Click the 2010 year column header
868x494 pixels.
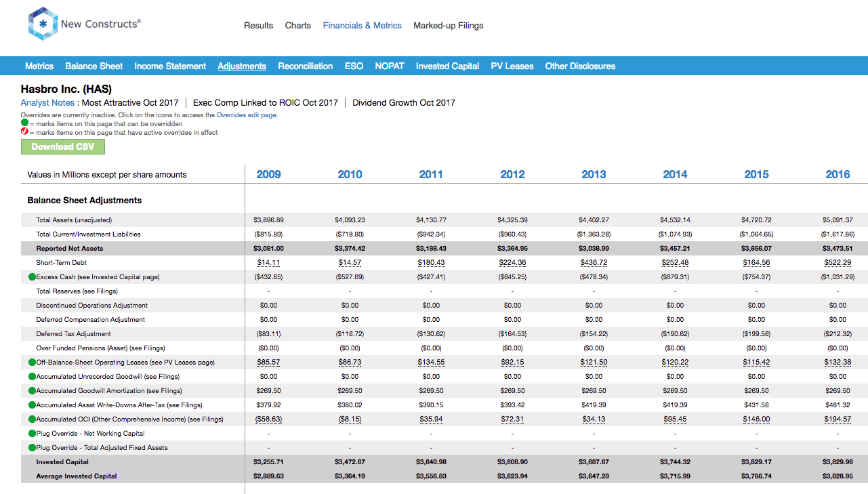[x=350, y=175]
